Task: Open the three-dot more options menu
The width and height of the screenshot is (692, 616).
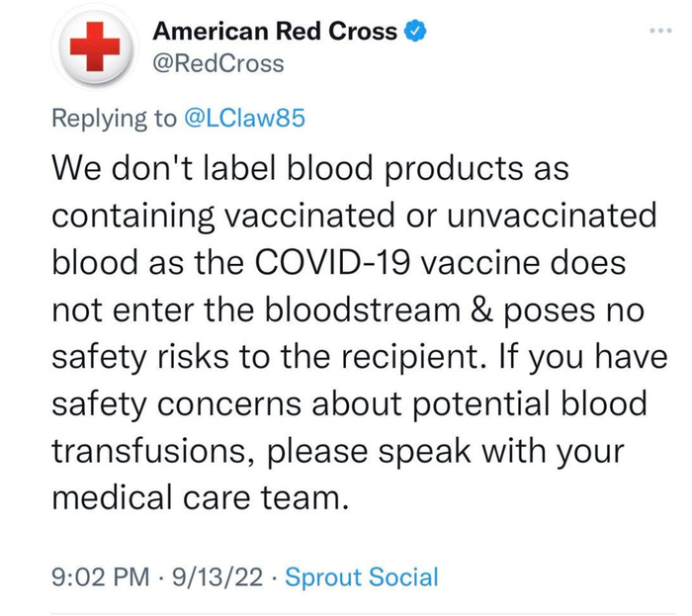Action: (x=660, y=31)
